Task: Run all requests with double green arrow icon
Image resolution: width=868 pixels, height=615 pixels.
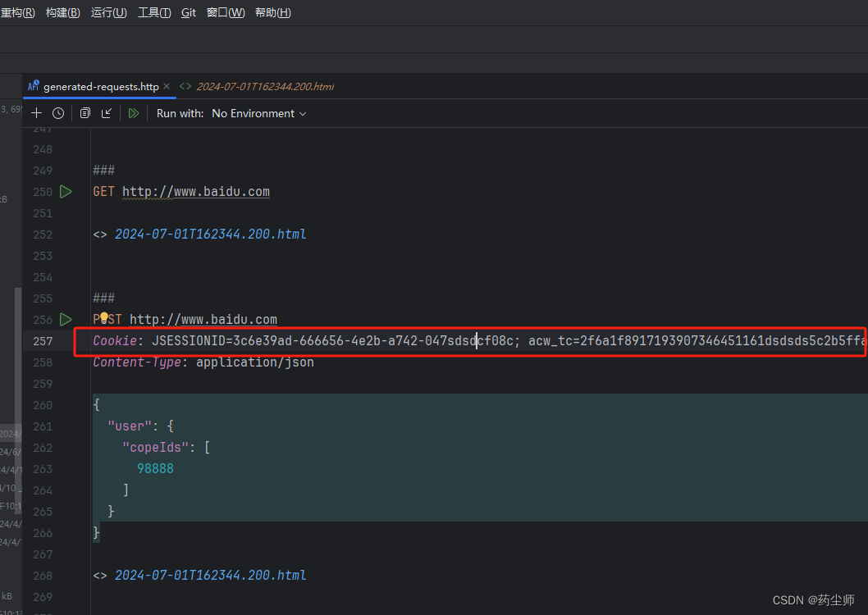Action: click(x=133, y=113)
